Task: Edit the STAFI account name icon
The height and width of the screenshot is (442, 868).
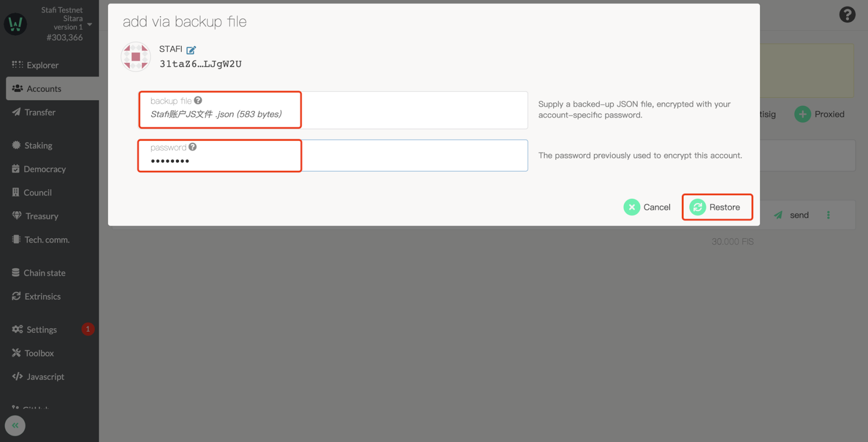Action: pos(191,50)
